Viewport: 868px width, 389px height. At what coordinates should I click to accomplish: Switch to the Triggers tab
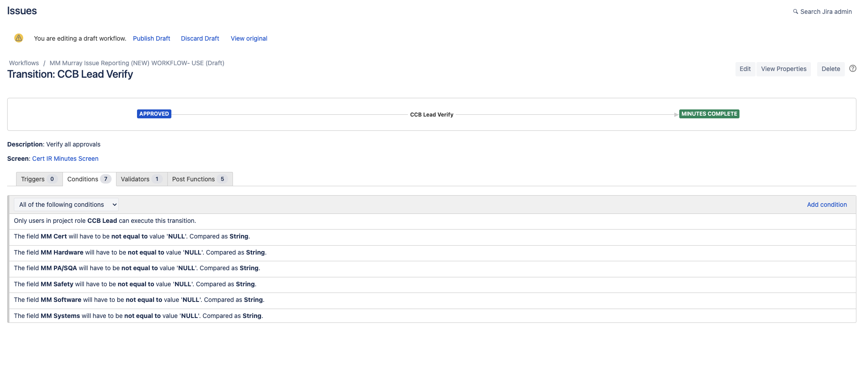pyautogui.click(x=39, y=179)
